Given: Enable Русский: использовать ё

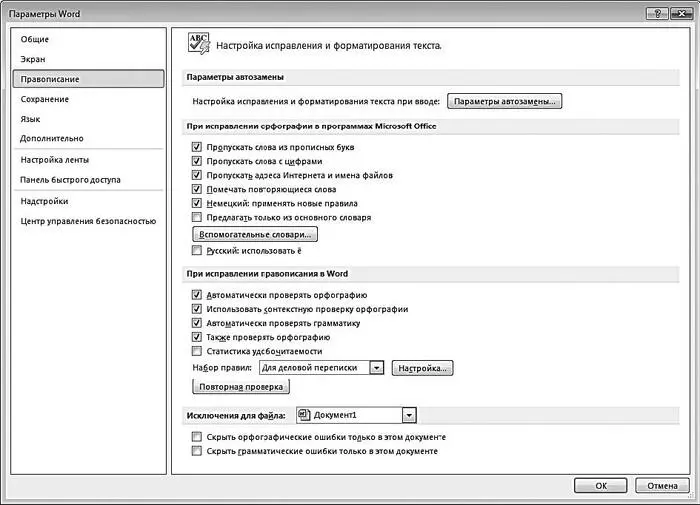Looking at the screenshot, I should point(196,250).
